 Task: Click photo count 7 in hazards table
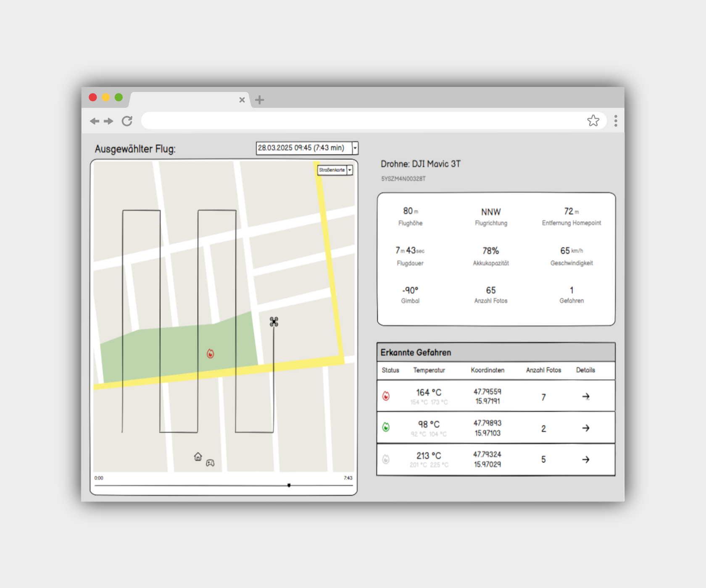click(x=543, y=397)
